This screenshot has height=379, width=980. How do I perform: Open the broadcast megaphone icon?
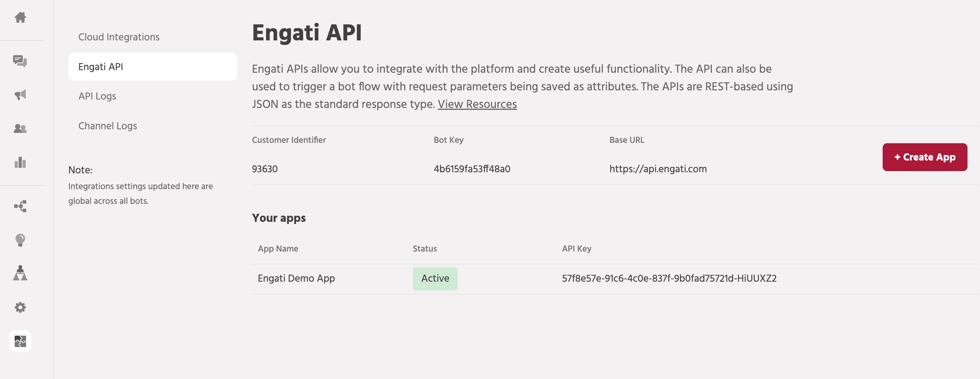(20, 95)
